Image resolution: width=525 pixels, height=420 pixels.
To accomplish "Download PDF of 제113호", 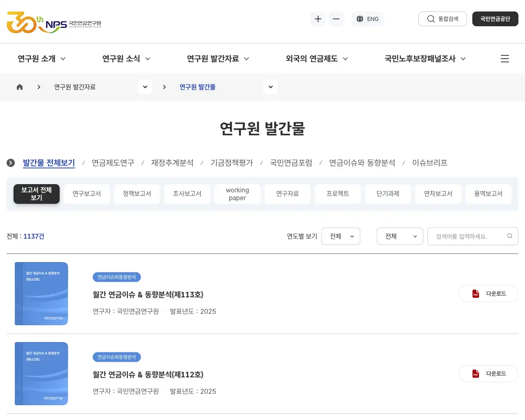I will [488, 294].
